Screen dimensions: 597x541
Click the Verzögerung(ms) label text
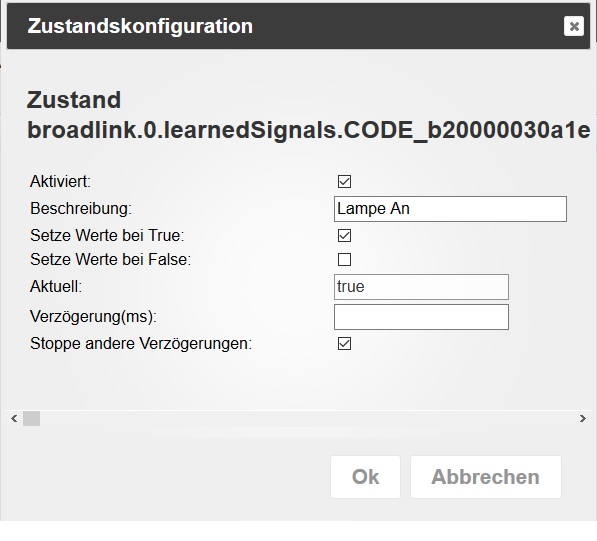[x=93, y=317]
